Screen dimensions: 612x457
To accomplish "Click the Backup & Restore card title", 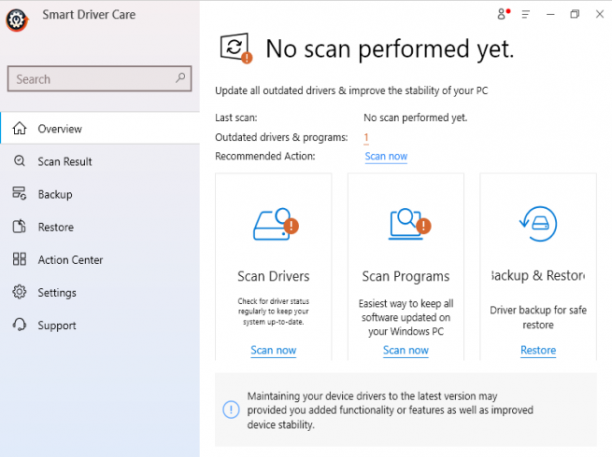I will point(538,276).
